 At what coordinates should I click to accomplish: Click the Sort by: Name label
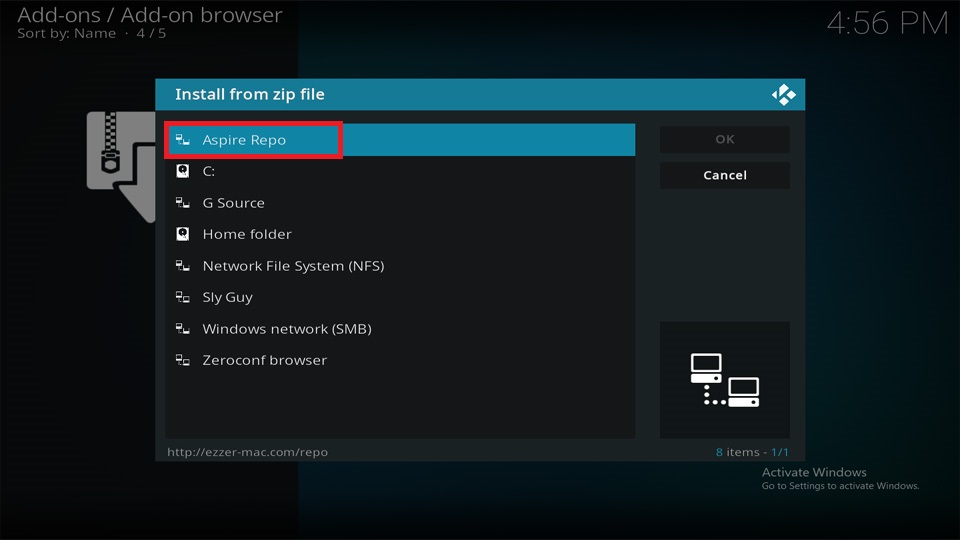coord(66,34)
